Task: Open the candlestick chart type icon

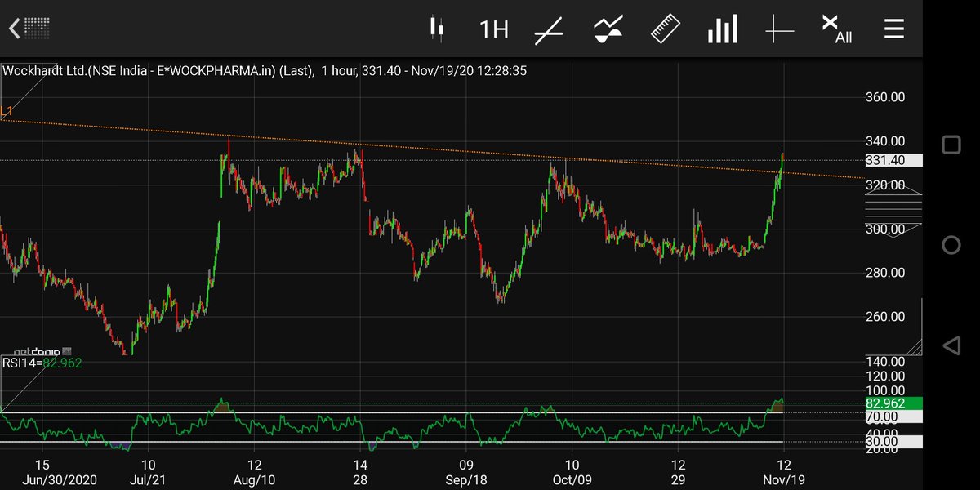Action: coord(437,29)
